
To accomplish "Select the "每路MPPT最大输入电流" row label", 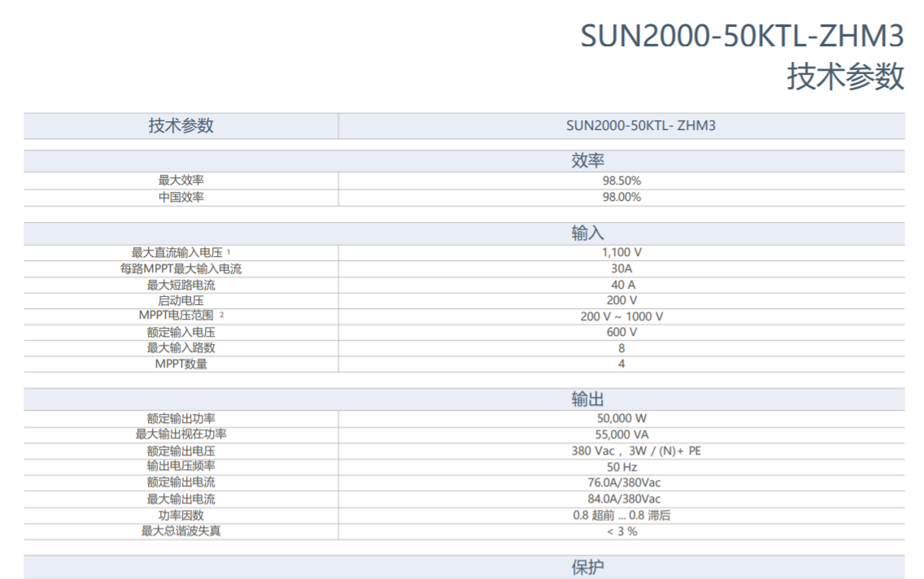I will click(x=181, y=269).
